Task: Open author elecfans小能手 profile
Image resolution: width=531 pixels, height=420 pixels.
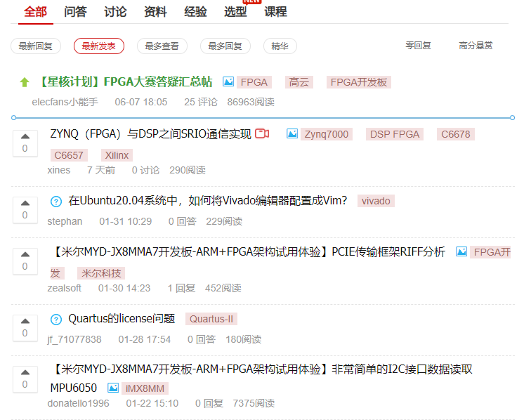Action: (x=65, y=102)
